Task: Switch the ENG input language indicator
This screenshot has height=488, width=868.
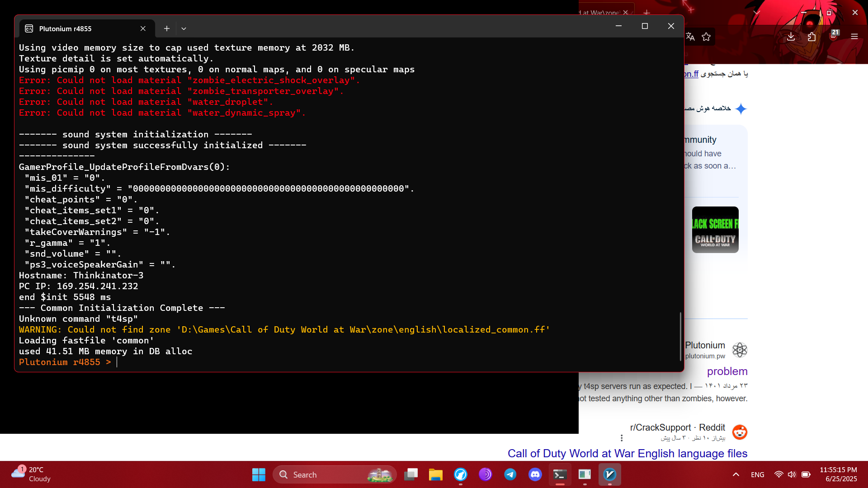Action: coord(758,474)
